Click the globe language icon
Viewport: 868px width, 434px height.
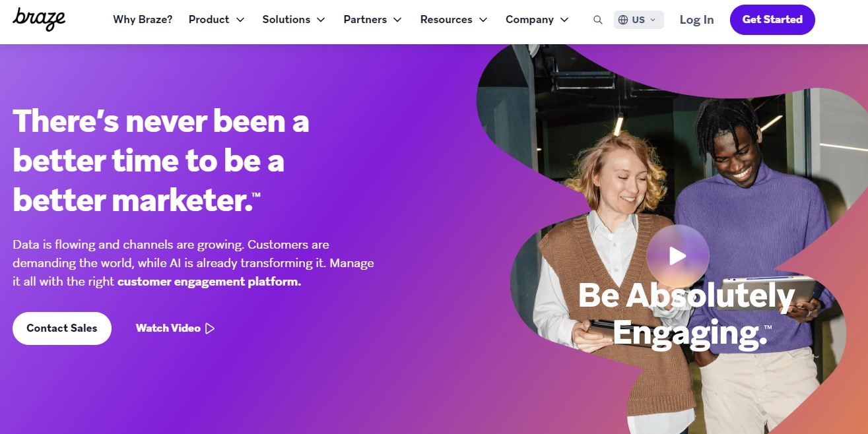(623, 20)
